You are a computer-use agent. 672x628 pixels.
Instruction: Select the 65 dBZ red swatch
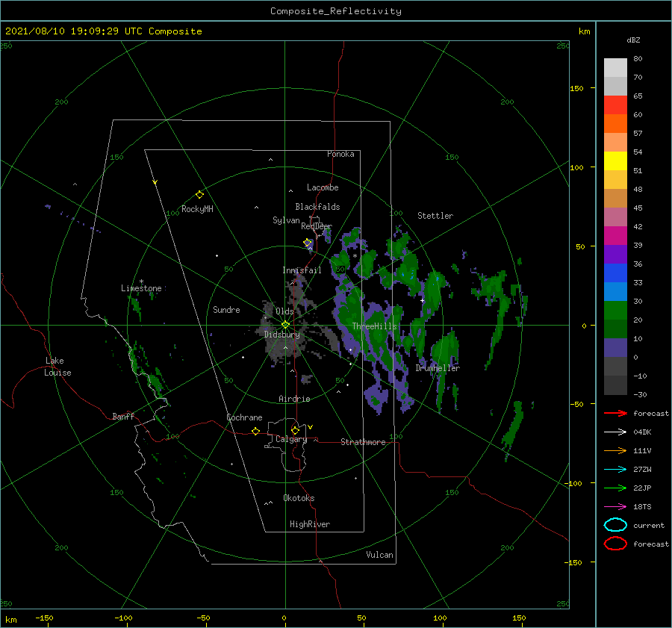(615, 105)
